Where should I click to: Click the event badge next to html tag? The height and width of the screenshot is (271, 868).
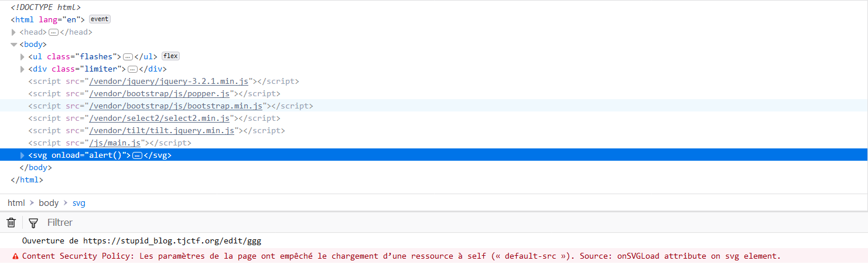100,19
